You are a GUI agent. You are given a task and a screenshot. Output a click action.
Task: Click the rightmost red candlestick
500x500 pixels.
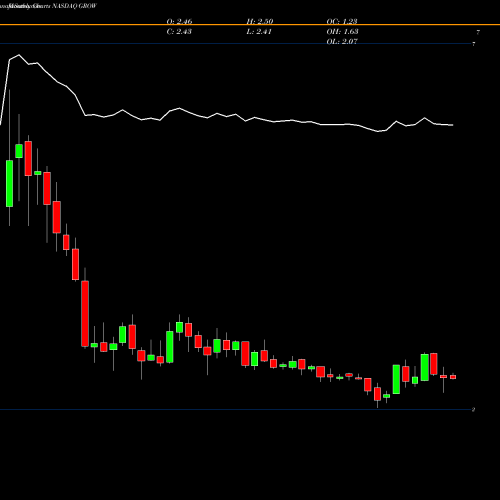tap(453, 377)
